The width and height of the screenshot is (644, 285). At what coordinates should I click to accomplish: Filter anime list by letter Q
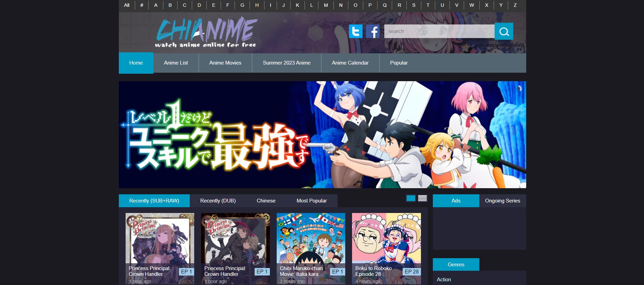point(385,5)
